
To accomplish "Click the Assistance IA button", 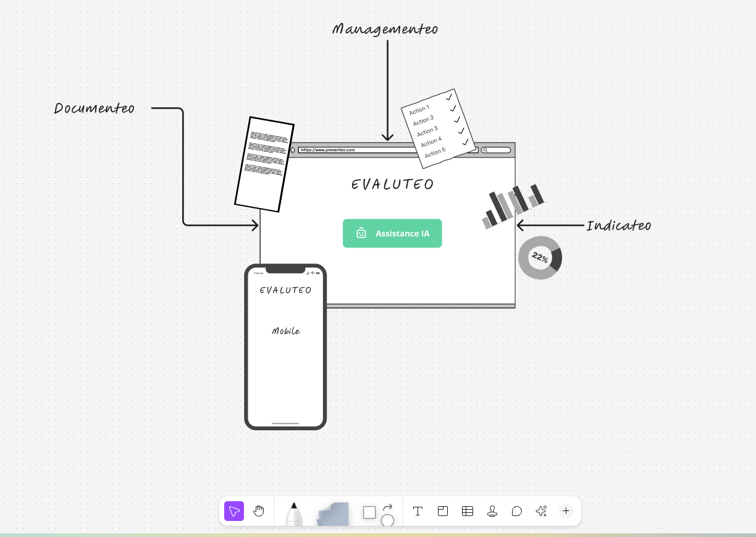I will click(392, 233).
